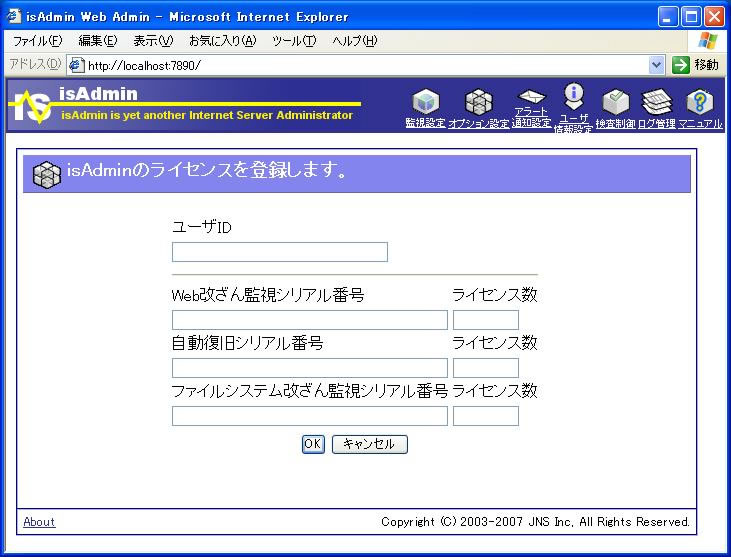Open the お気に入り(A) menu
Viewport: 731px width, 557px height.
tap(222, 41)
